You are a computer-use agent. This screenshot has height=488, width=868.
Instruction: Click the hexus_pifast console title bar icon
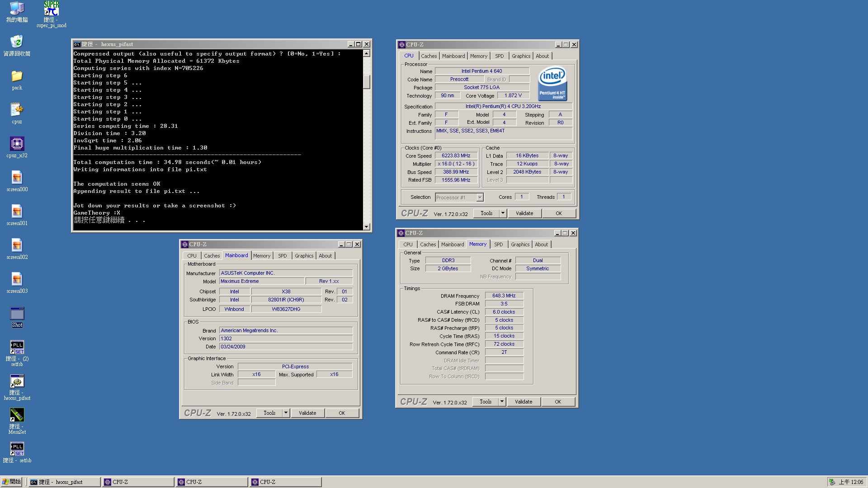point(77,44)
